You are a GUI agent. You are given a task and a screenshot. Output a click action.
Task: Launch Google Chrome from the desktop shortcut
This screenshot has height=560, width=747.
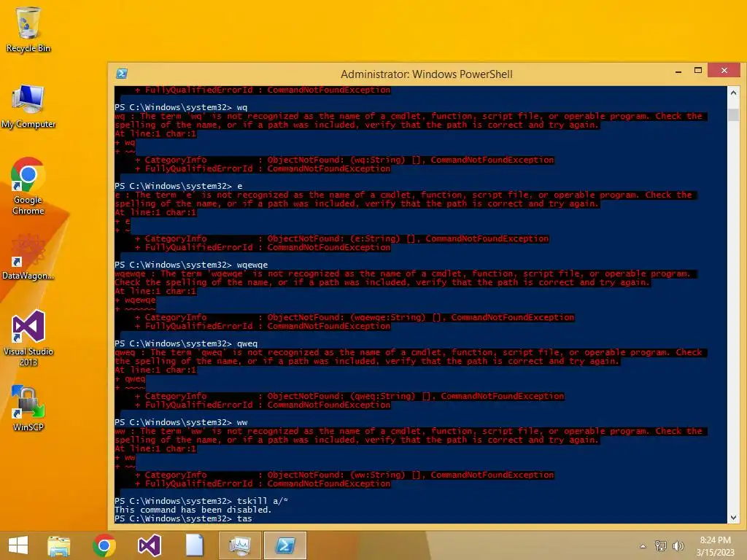(28, 186)
